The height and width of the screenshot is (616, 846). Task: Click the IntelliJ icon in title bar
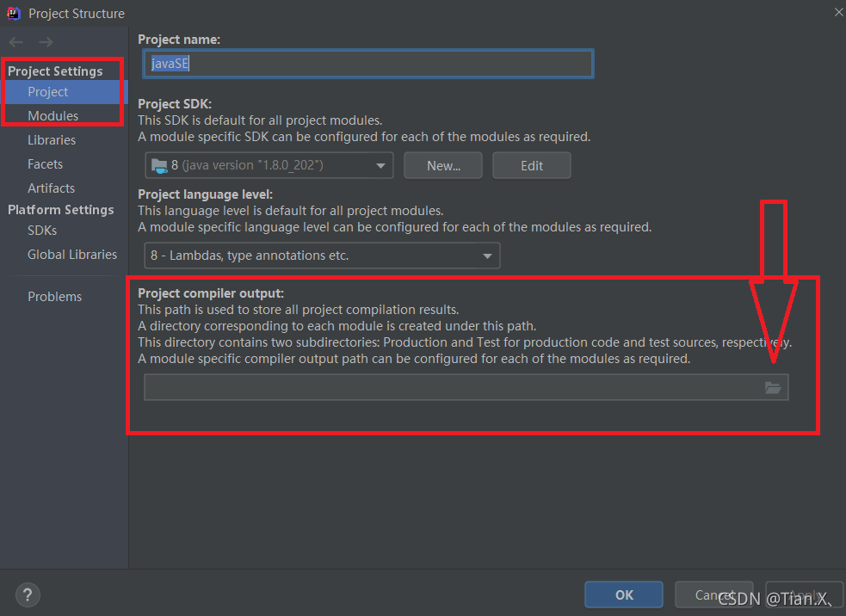click(x=14, y=13)
